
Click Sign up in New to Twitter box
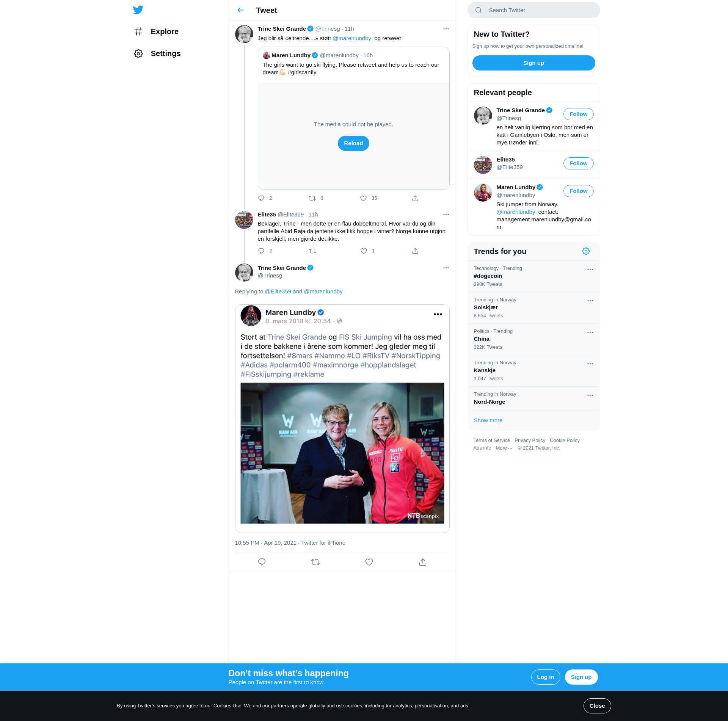(533, 63)
